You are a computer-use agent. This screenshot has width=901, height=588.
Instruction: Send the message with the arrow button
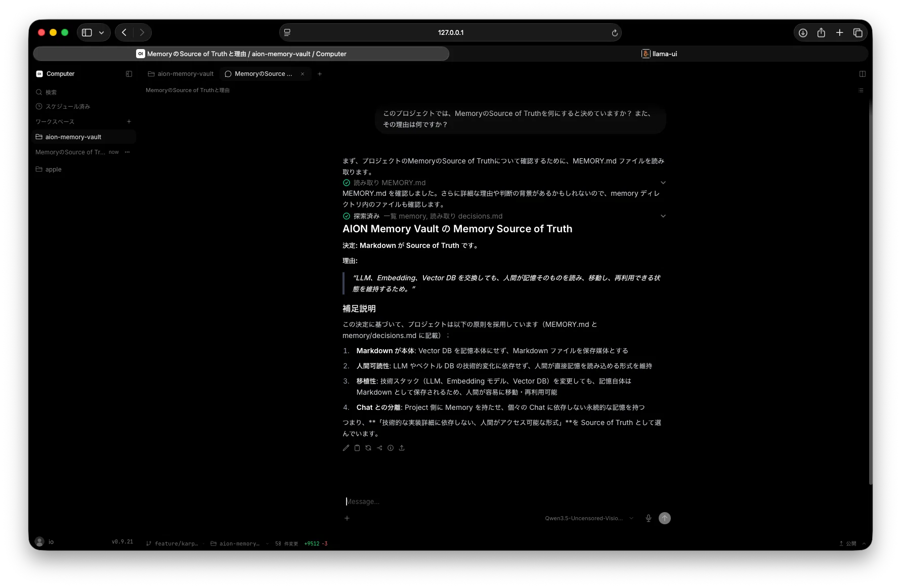coord(665,518)
